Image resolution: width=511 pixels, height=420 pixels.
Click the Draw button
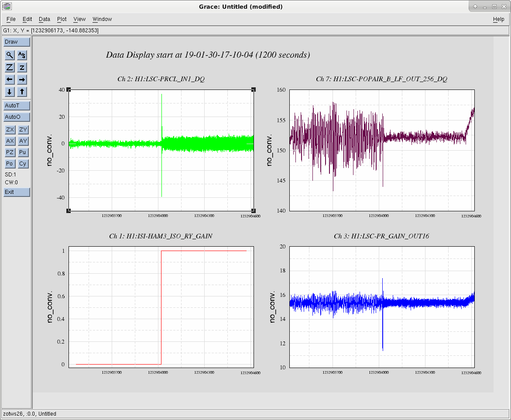(x=17, y=42)
